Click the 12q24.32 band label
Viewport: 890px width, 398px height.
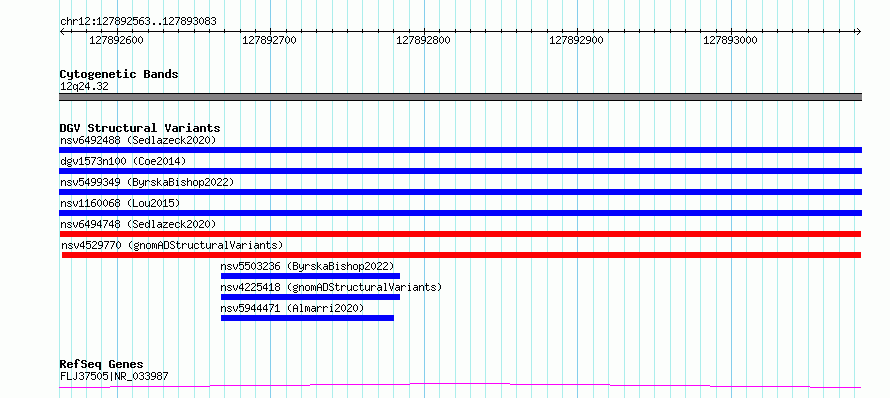84,86
